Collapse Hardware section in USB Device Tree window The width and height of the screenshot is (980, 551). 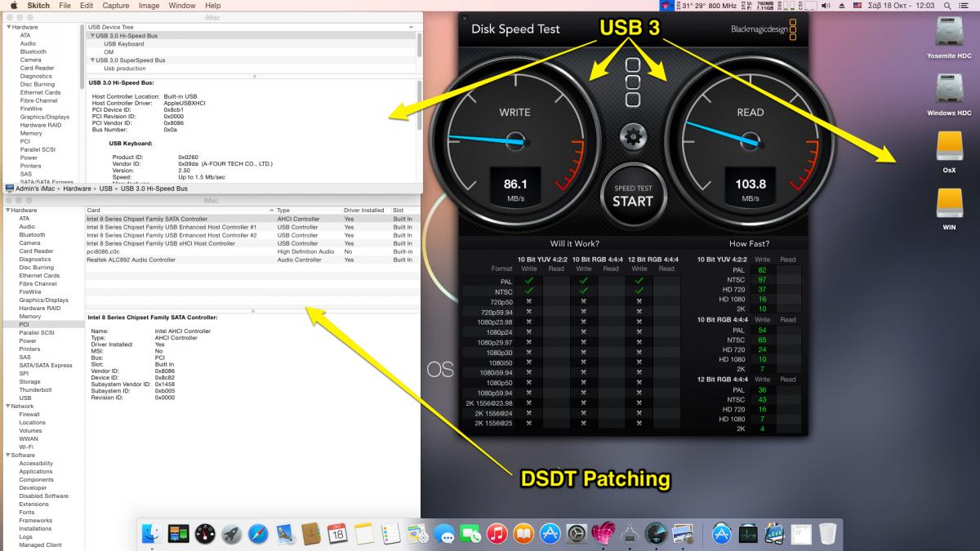7,27
